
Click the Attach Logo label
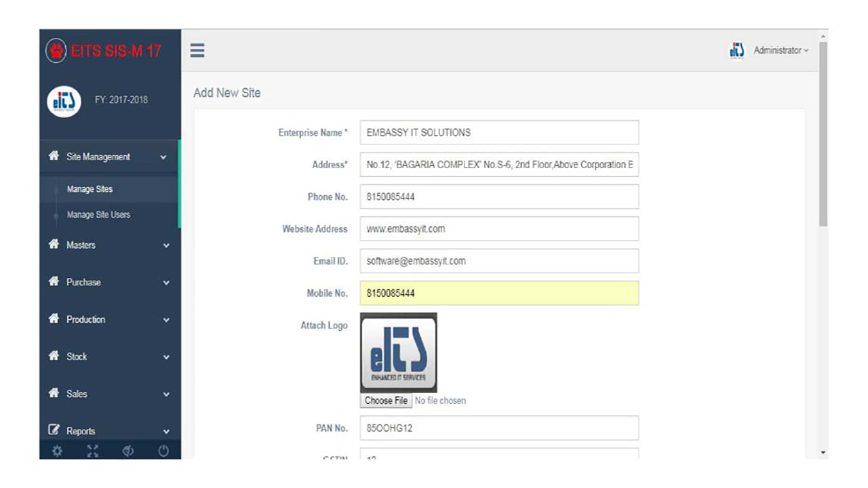click(324, 325)
